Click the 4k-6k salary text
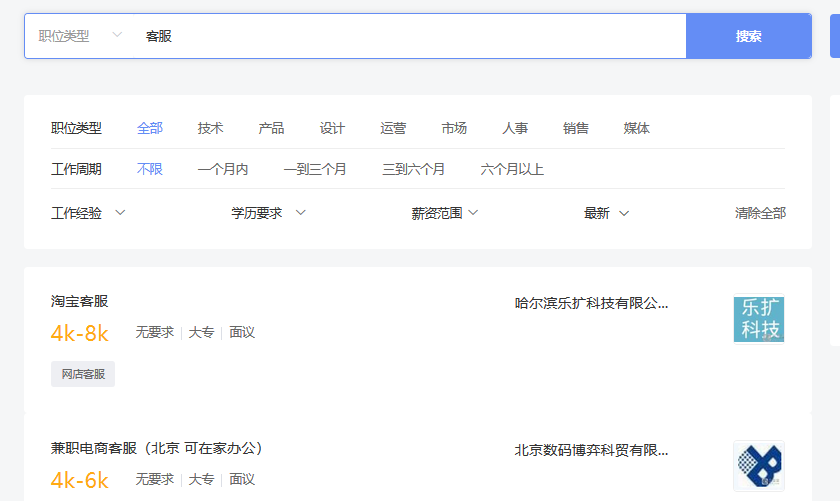The image size is (840, 501). pyautogui.click(x=80, y=480)
